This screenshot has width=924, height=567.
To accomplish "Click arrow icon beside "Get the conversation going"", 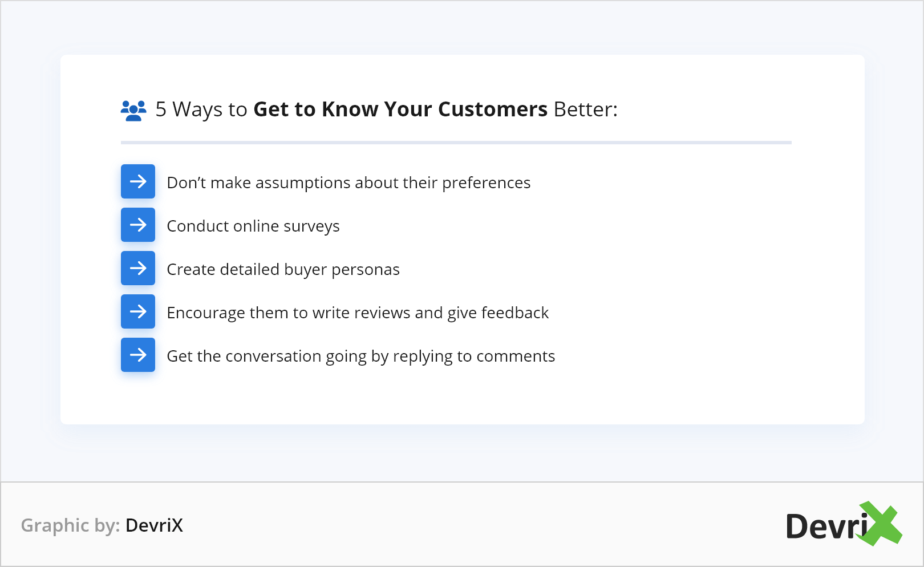I will pyautogui.click(x=138, y=355).
